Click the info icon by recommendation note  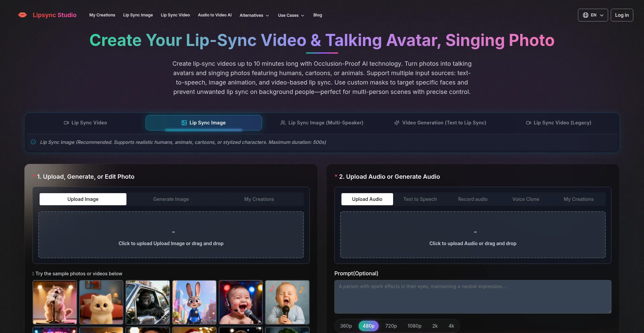33,142
